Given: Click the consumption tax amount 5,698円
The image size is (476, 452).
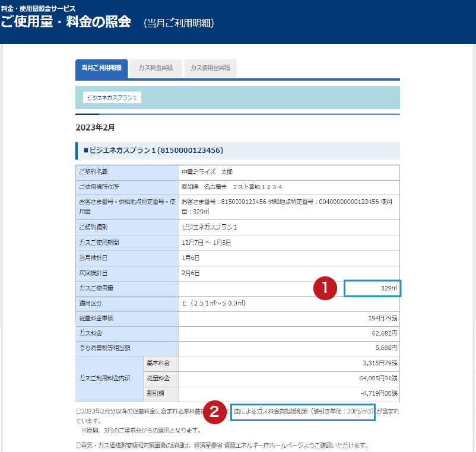Looking at the screenshot, I should [386, 348].
